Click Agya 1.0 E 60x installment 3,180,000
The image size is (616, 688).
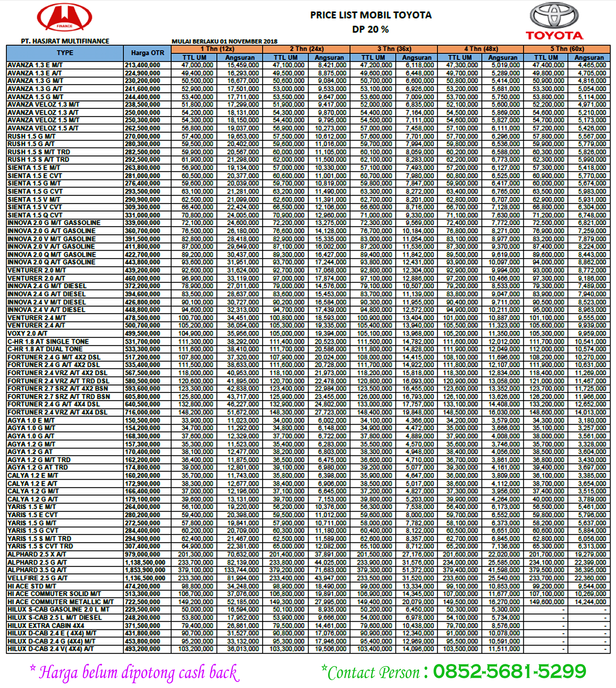pos(592,421)
